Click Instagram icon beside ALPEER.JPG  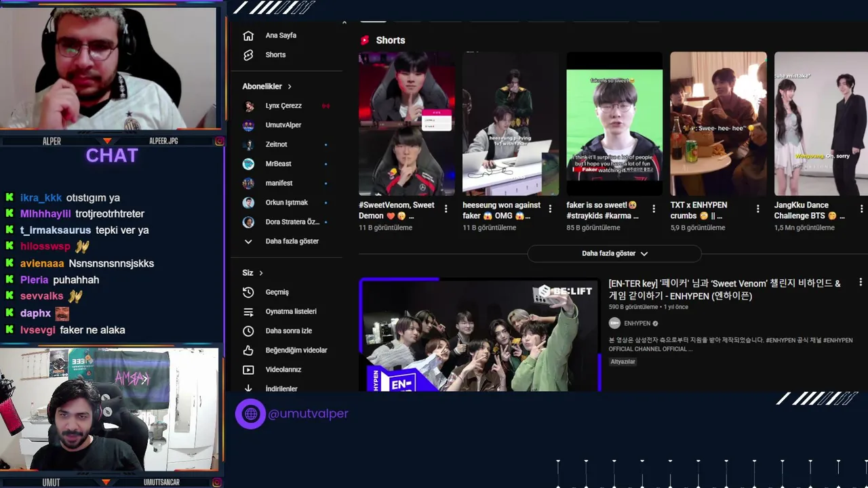220,141
